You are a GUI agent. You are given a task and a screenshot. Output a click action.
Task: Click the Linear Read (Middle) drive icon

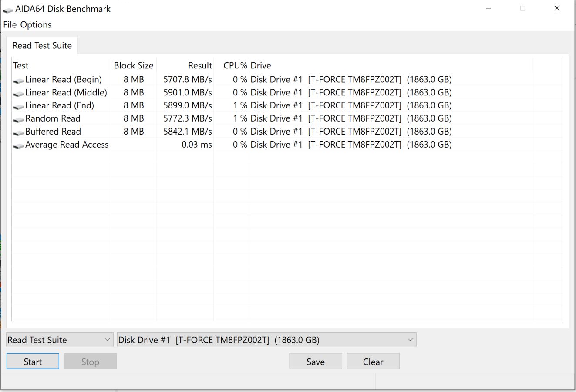tap(19, 94)
